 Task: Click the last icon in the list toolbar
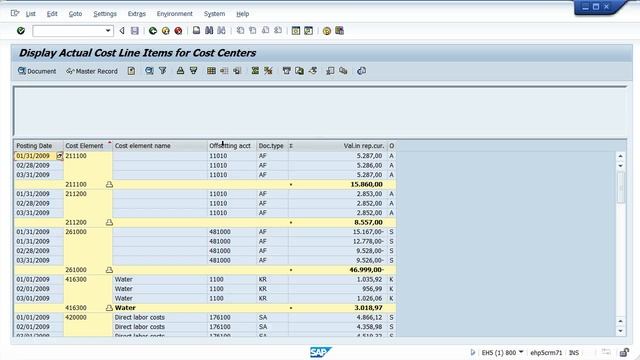(x=361, y=71)
